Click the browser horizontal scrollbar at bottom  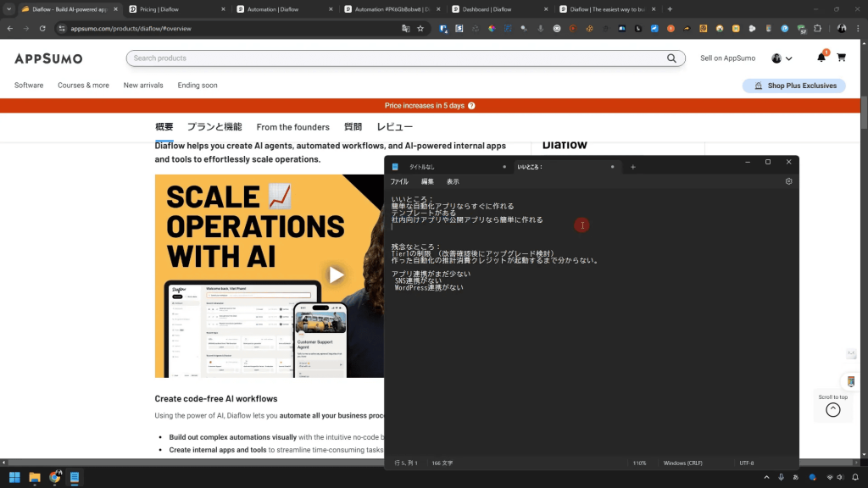[194, 462]
